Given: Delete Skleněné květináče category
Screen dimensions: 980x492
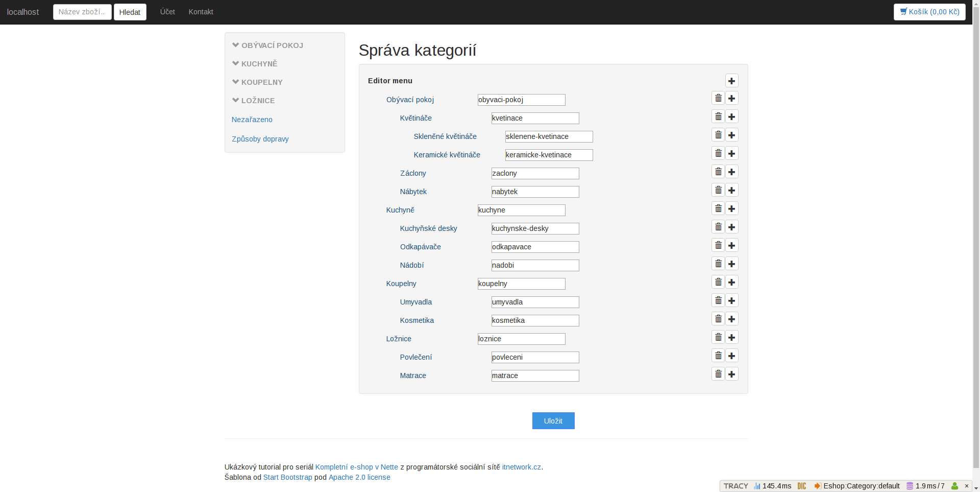Looking at the screenshot, I should click(x=718, y=135).
